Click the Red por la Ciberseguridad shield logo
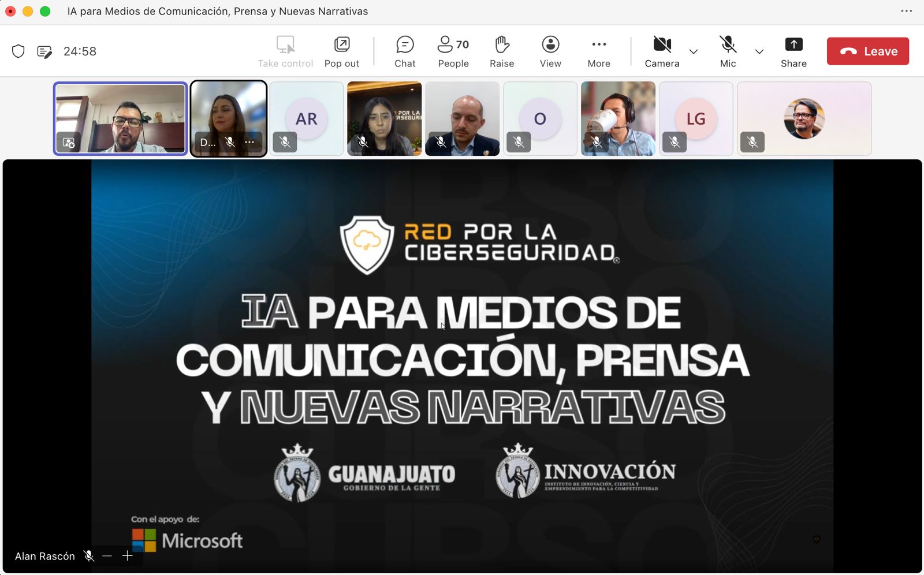The width and height of the screenshot is (924, 575). coord(367,245)
